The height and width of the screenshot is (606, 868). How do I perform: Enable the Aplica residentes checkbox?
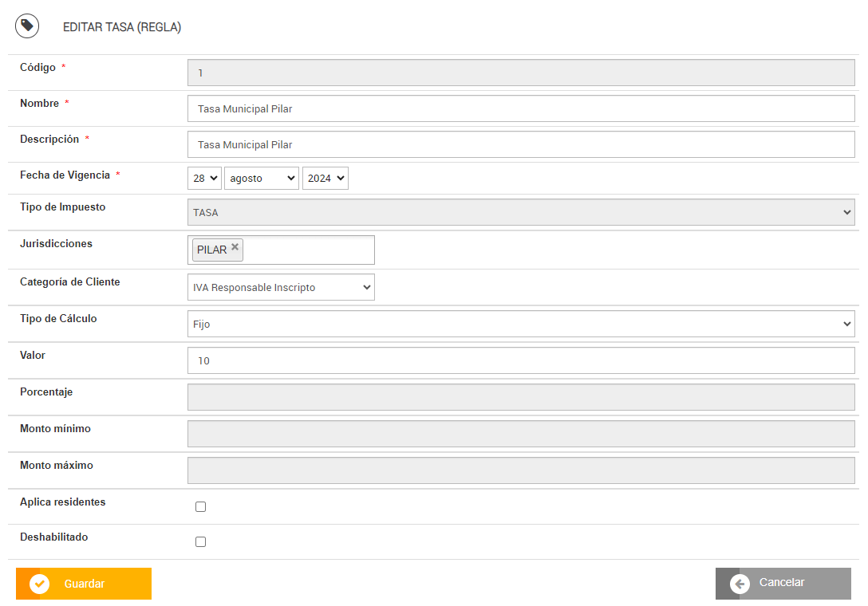(x=200, y=506)
